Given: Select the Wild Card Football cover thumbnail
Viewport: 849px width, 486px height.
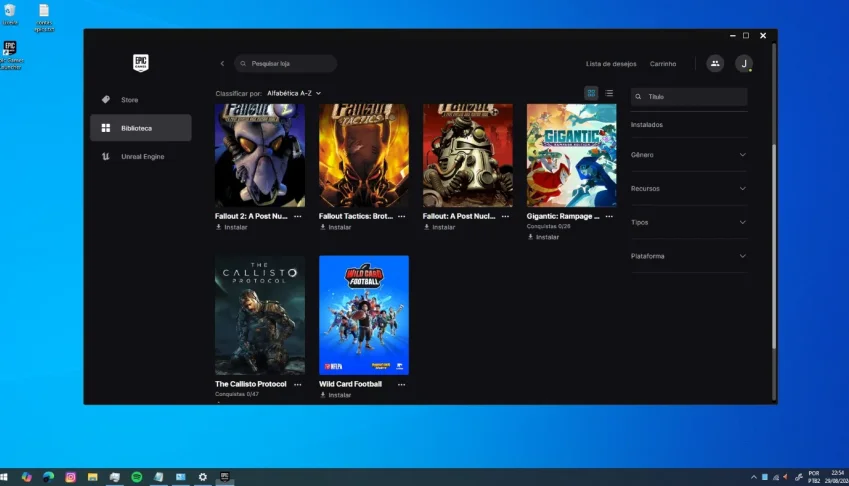Looking at the screenshot, I should (x=364, y=315).
